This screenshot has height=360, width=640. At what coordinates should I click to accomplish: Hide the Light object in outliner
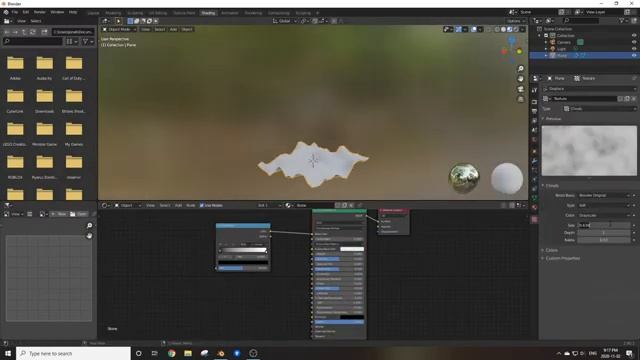pos(634,49)
